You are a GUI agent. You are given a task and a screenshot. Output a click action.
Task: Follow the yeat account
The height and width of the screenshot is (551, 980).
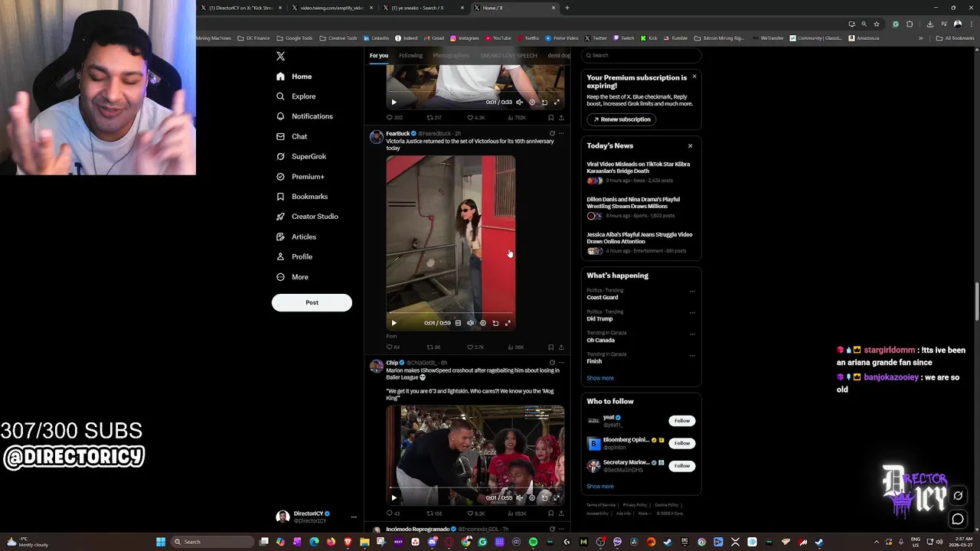682,421
